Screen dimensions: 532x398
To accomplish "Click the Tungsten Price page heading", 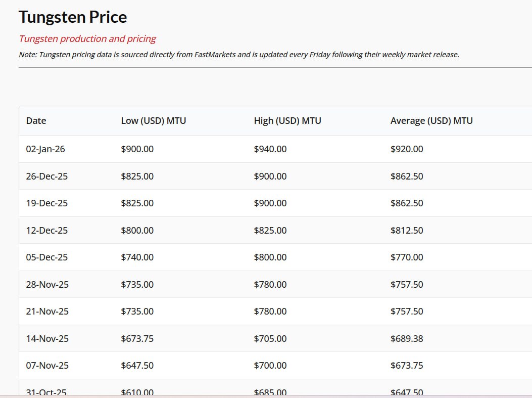I will point(73,17).
